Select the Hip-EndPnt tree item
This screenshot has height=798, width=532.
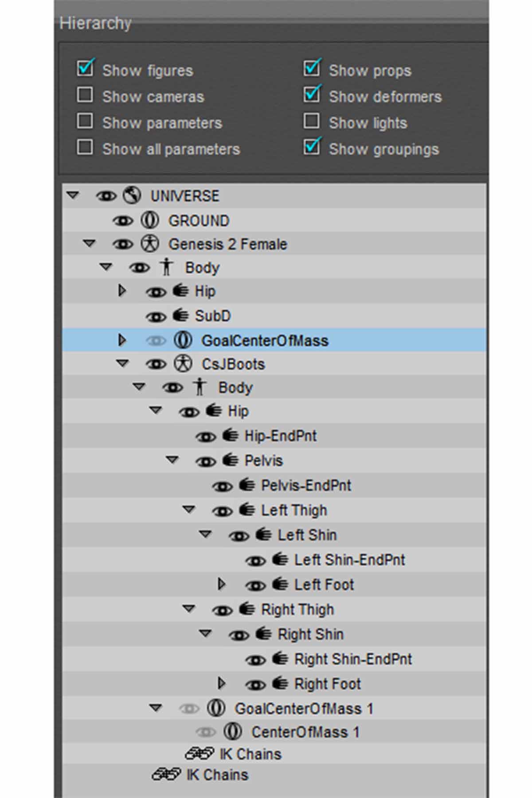tap(280, 436)
